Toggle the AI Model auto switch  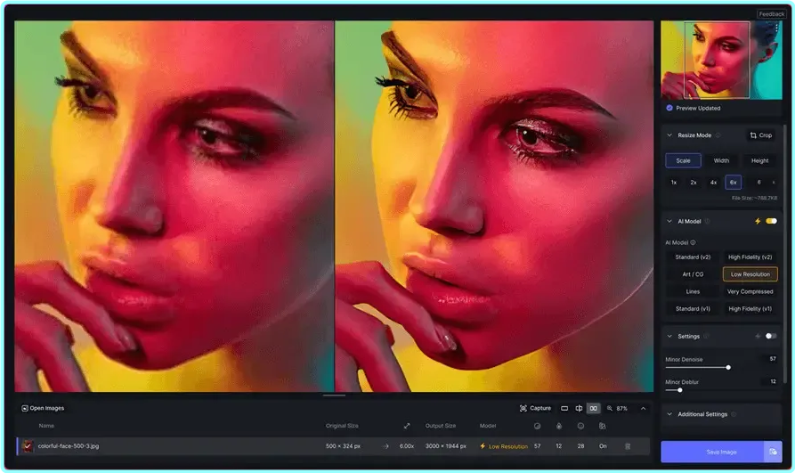pyautogui.click(x=771, y=221)
